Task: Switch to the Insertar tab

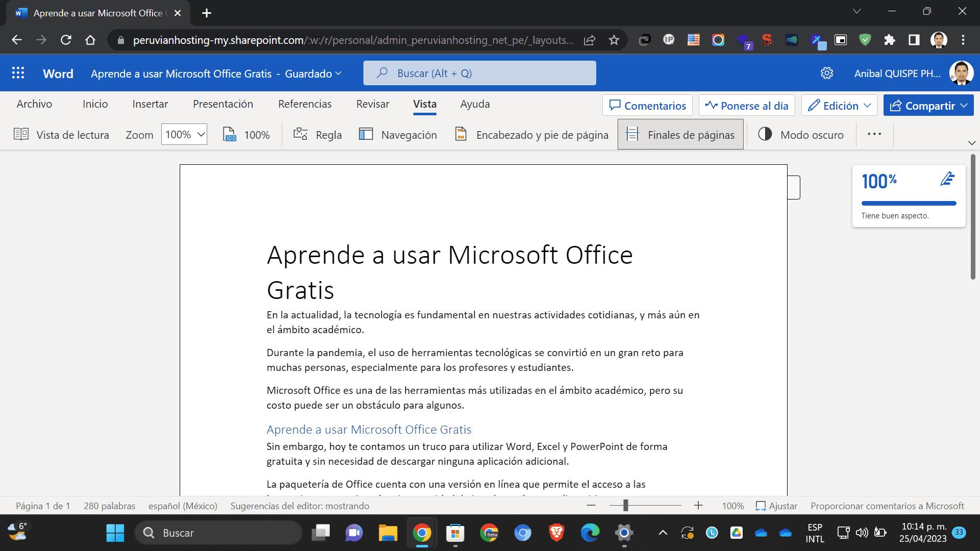Action: click(x=150, y=104)
